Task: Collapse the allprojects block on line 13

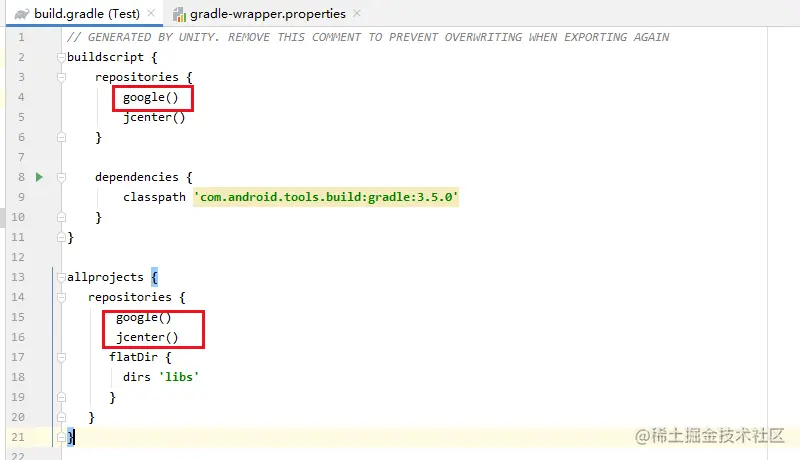Action: click(x=61, y=277)
